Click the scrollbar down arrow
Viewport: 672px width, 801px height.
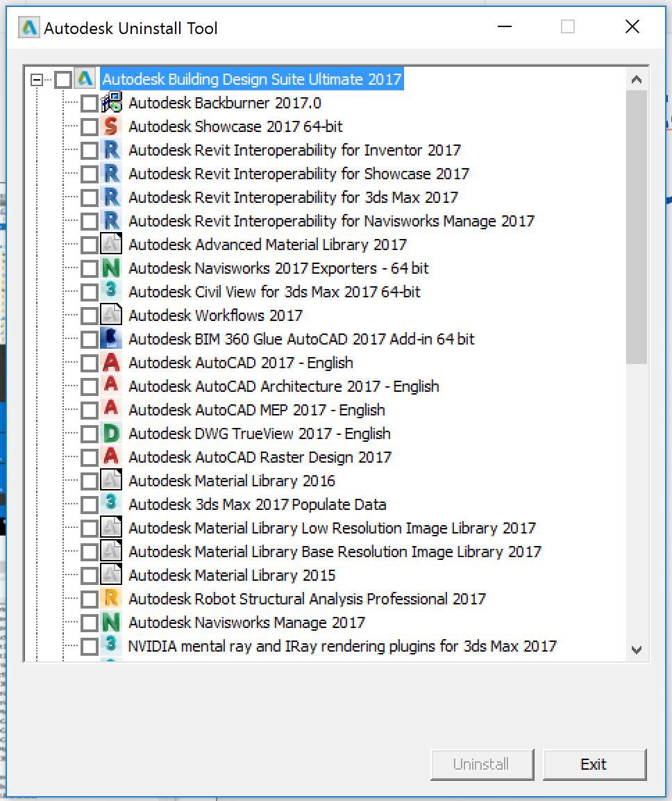[637, 650]
